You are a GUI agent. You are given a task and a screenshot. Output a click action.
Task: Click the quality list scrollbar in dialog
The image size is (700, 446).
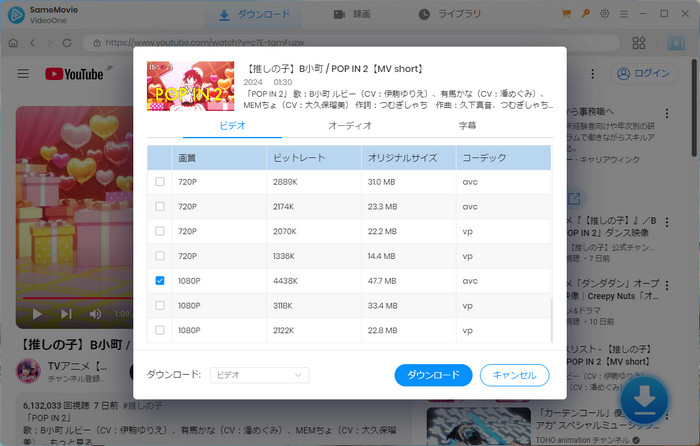552,320
